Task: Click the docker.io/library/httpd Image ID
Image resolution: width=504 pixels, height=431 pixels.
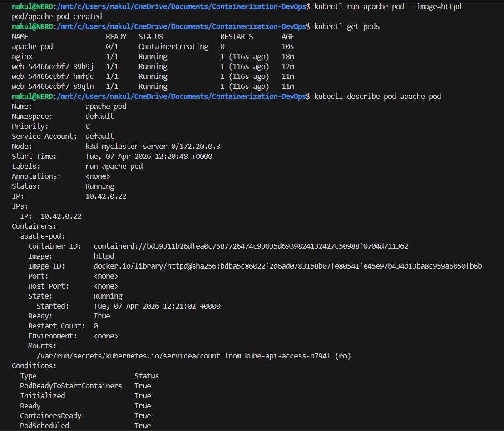Action: point(288,266)
